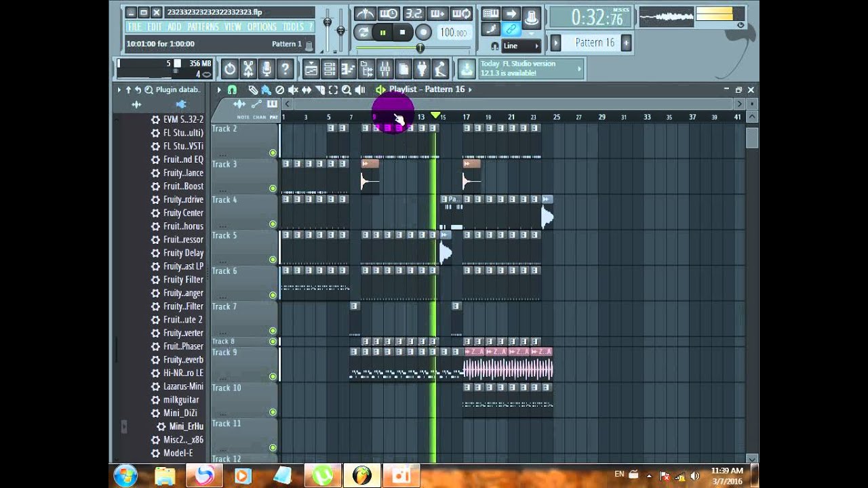Pause playback with the pause button
The height and width of the screenshot is (488, 868).
coord(382,32)
